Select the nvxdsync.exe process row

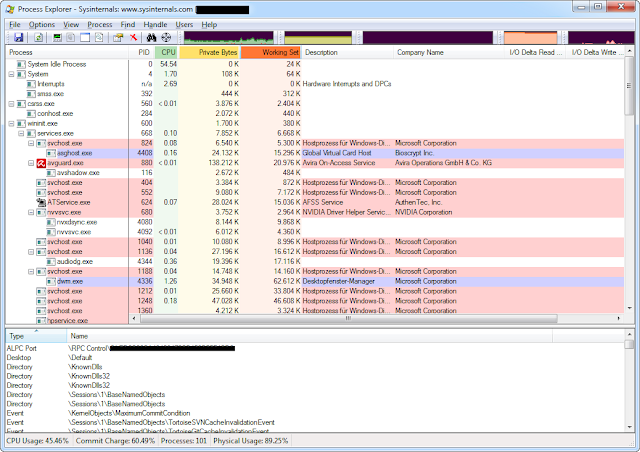[315, 223]
